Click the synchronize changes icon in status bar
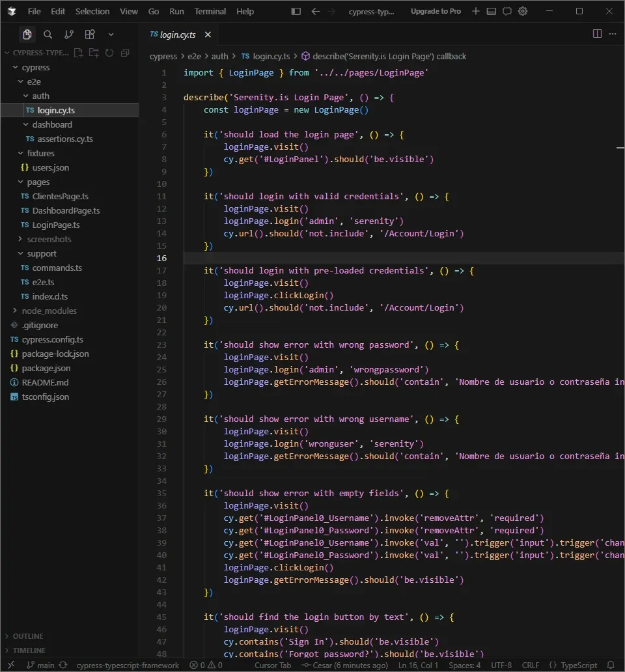Viewport: 625px width, 672px height. point(63,665)
